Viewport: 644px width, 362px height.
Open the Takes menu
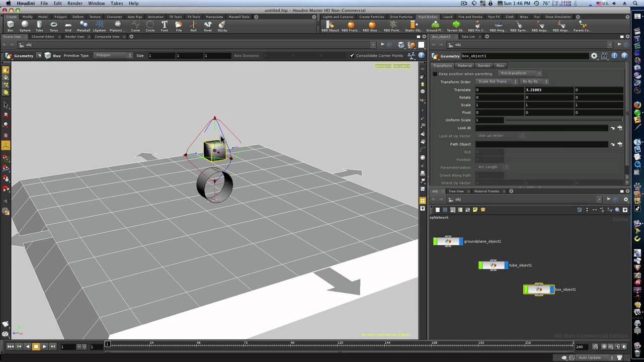pyautogui.click(x=117, y=4)
